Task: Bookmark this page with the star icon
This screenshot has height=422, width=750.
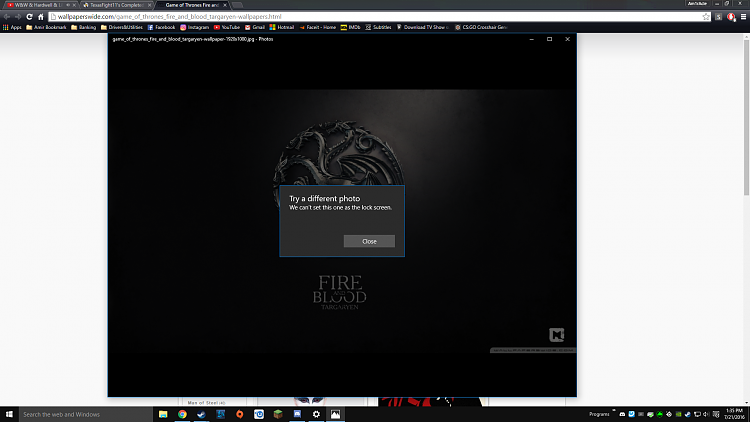Action: [x=706, y=17]
